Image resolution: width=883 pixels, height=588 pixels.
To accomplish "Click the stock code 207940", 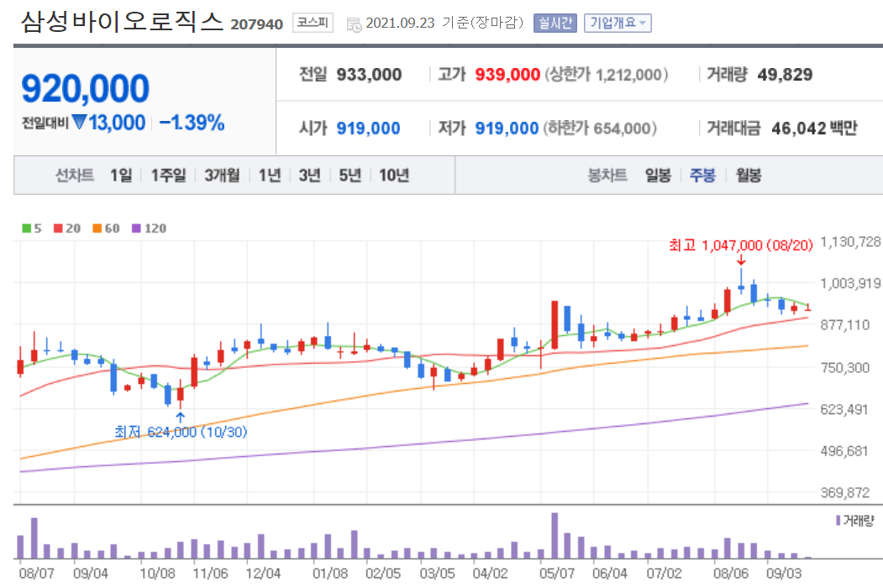I will click(x=257, y=24).
